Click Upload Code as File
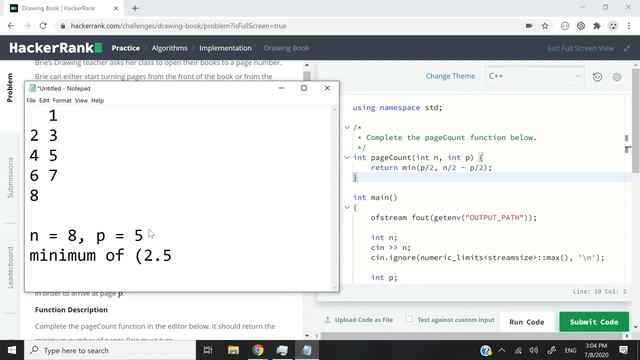 coord(359,320)
